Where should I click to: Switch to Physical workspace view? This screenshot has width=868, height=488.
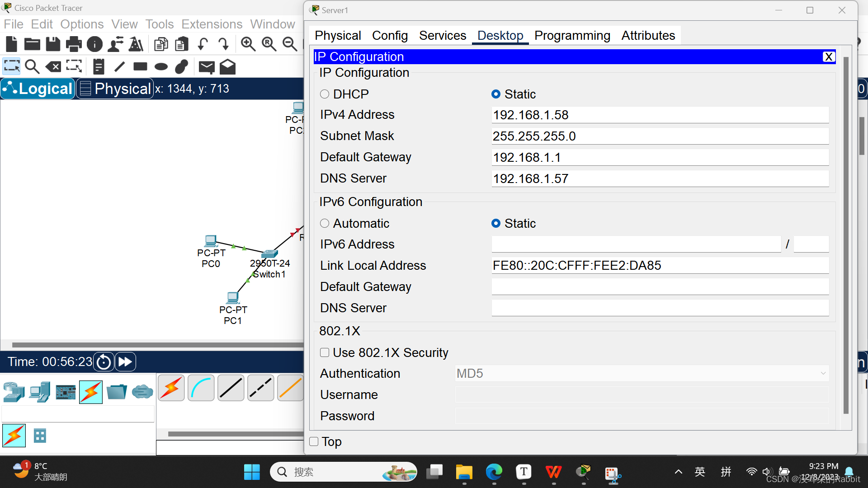[x=115, y=89]
